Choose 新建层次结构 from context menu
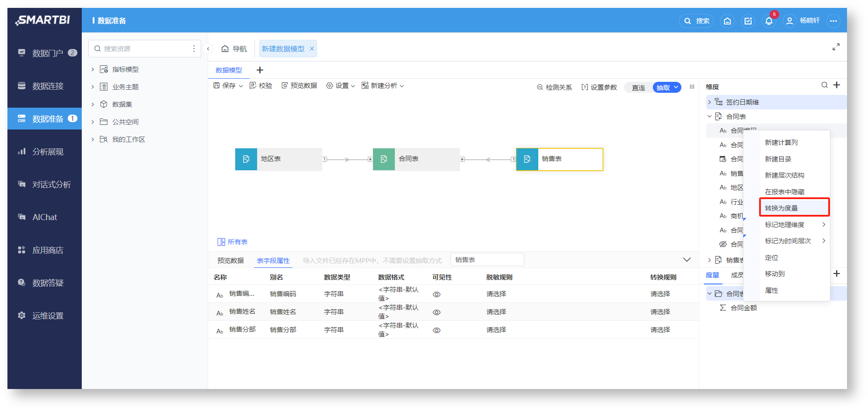Viewport: 868px width, 410px height. pos(784,175)
